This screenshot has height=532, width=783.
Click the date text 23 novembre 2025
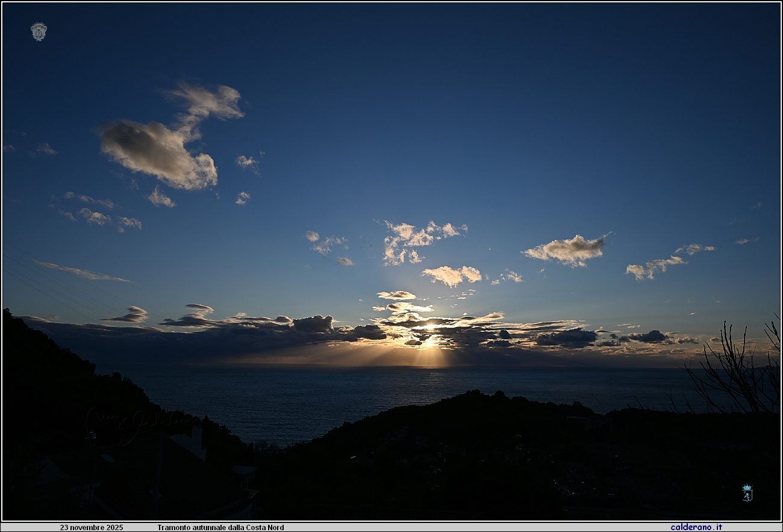pyautogui.click(x=91, y=527)
